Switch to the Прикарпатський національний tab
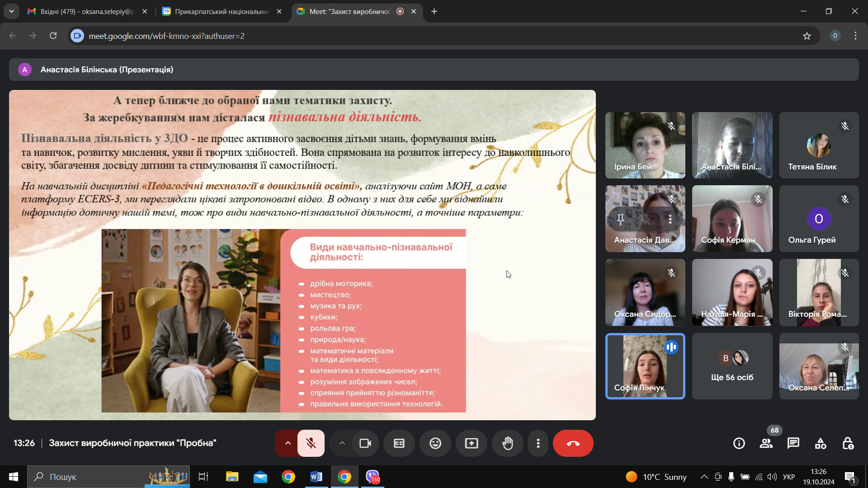Image resolution: width=868 pixels, height=488 pixels. tap(222, 11)
